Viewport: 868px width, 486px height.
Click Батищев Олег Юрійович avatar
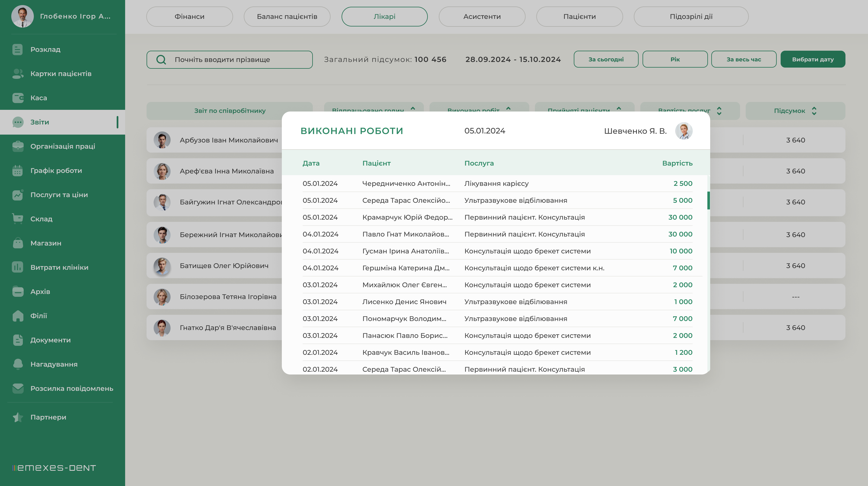coord(162,266)
